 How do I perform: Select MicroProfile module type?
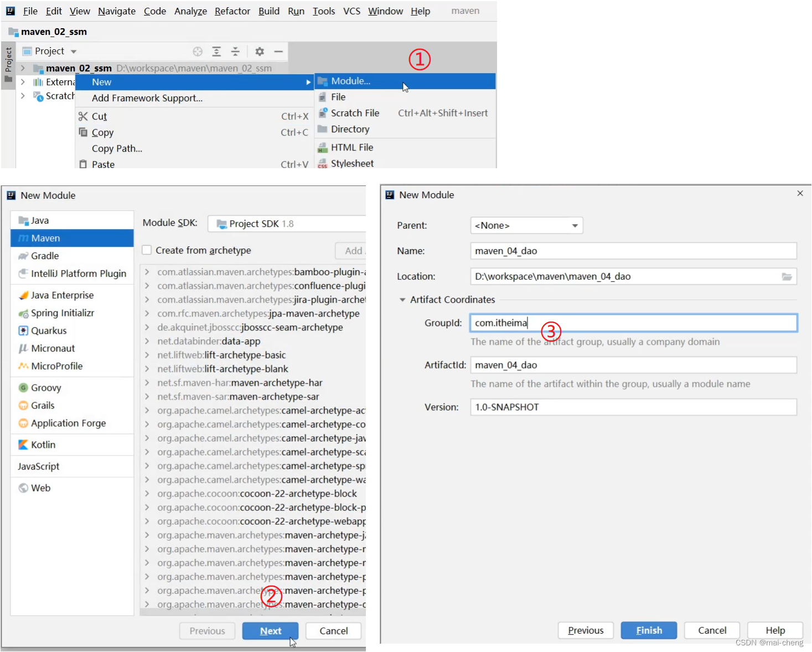click(72, 366)
